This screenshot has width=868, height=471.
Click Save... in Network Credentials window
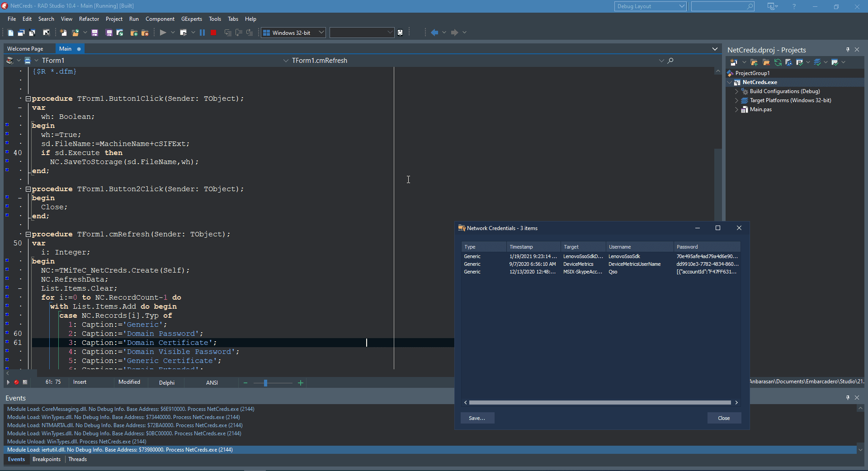pyautogui.click(x=477, y=418)
